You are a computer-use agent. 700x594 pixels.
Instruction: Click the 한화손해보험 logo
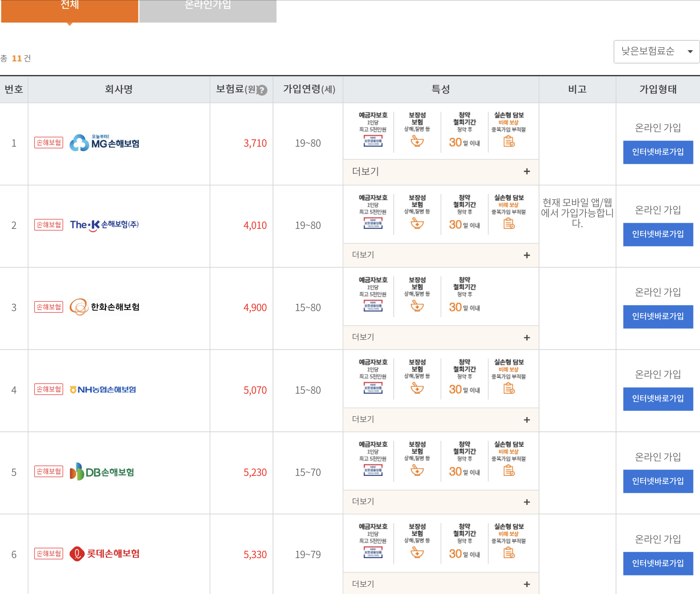pyautogui.click(x=104, y=307)
